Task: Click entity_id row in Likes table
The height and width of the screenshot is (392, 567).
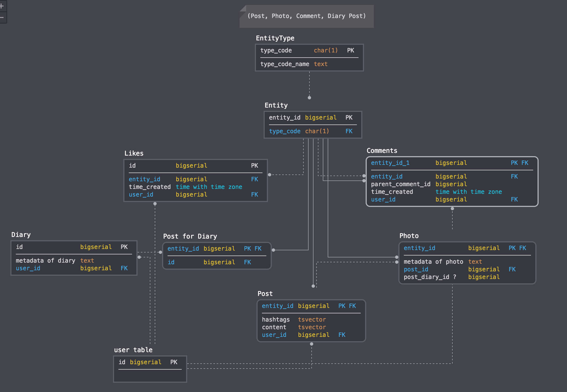Action: [195, 179]
